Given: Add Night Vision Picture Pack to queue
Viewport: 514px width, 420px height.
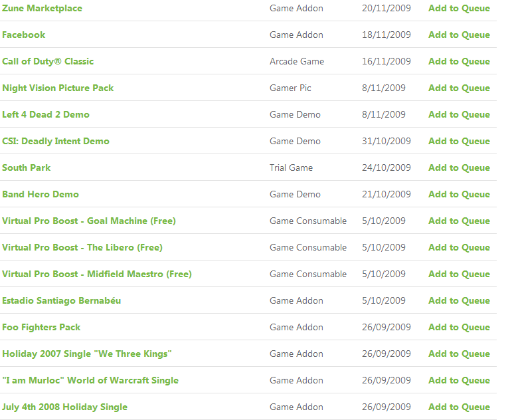Looking at the screenshot, I should (459, 88).
